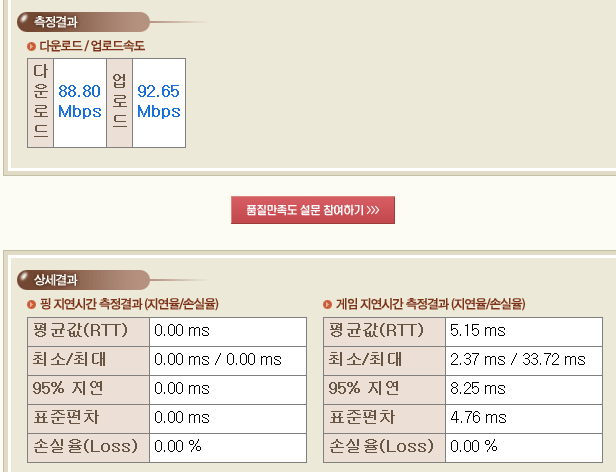Click the ping table 손실율(Loss) label cell
Screen dimensions: 616x472
point(88,446)
